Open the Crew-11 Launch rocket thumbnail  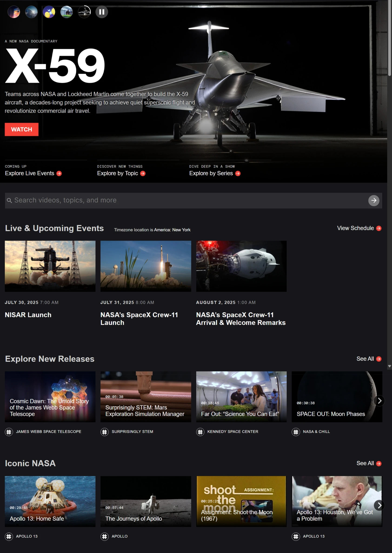146,266
